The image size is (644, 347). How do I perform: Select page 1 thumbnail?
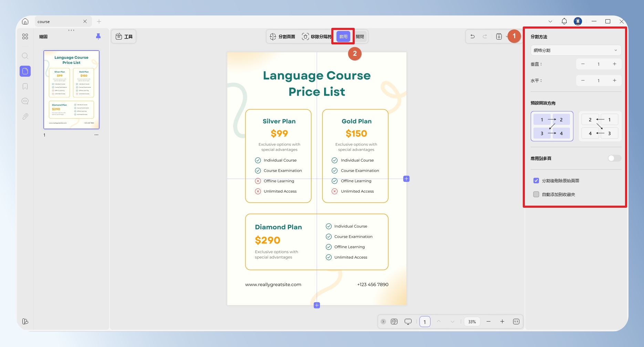coord(71,90)
